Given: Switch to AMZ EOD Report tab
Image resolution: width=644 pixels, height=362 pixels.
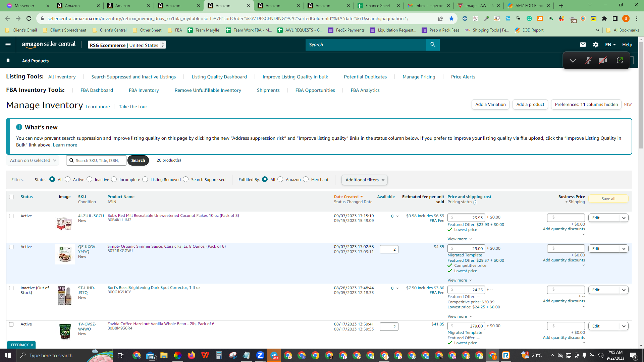Looking at the screenshot, I should pos(529,6).
